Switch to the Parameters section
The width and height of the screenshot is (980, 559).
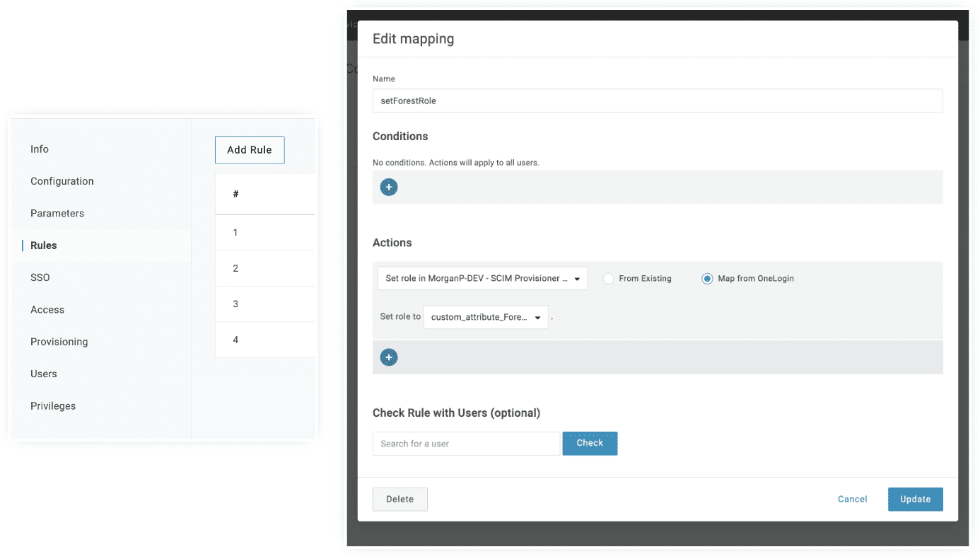[x=57, y=214]
